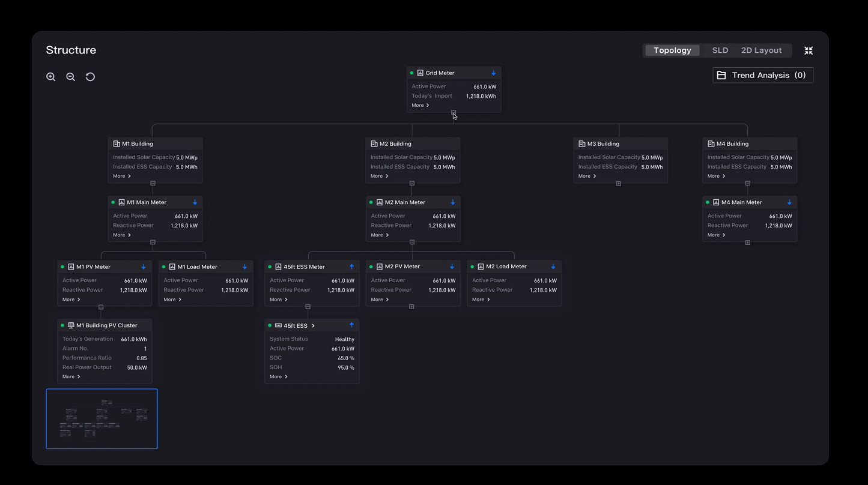Select the Topology tab
Screen dimensions: 868x485
click(672, 50)
